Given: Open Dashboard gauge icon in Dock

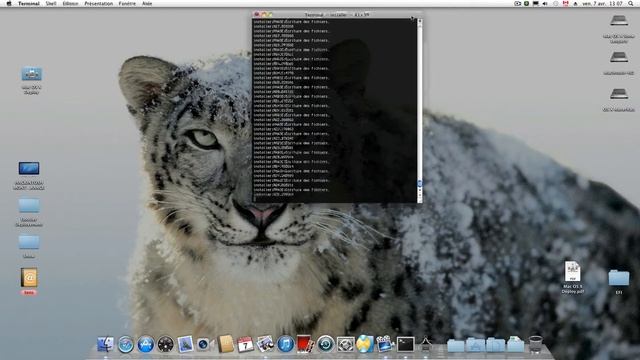Looking at the screenshot, I should [x=165, y=344].
